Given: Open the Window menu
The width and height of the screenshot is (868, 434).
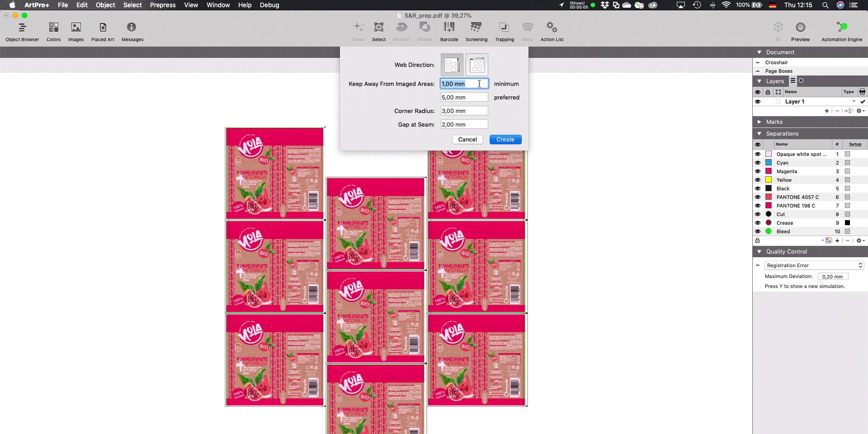Looking at the screenshot, I should [x=218, y=5].
